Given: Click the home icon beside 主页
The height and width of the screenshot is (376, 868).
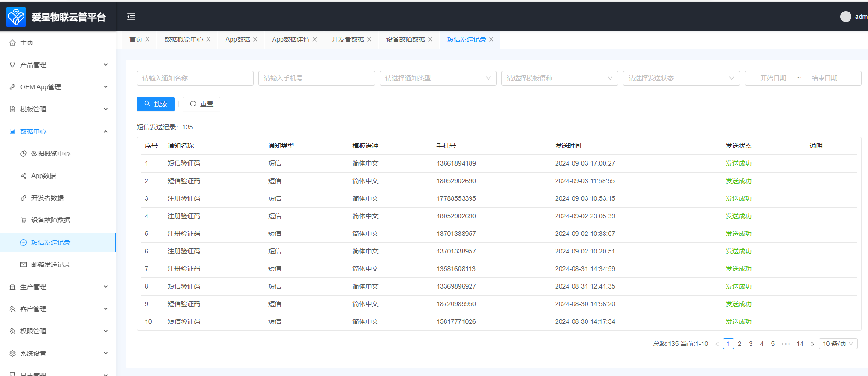Looking at the screenshot, I should pyautogui.click(x=12, y=43).
